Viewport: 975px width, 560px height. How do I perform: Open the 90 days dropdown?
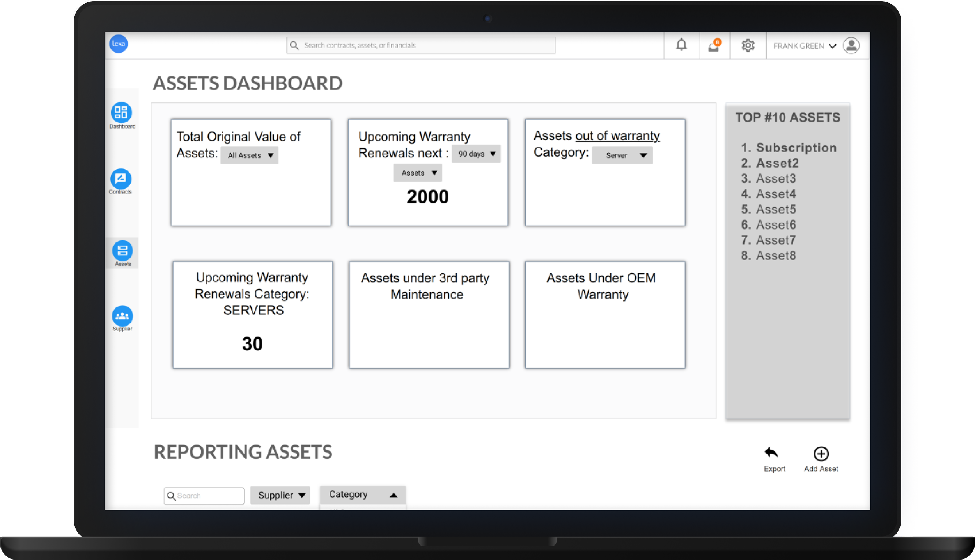(x=476, y=154)
